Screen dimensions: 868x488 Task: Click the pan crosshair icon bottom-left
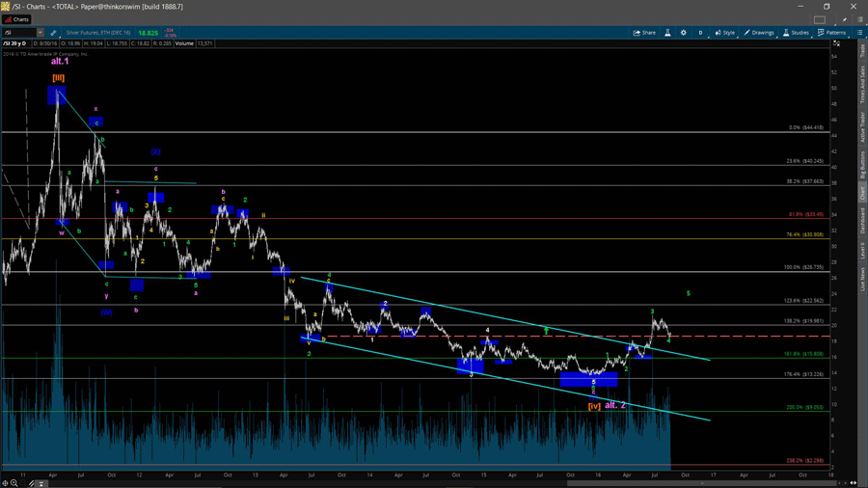click(x=5, y=483)
